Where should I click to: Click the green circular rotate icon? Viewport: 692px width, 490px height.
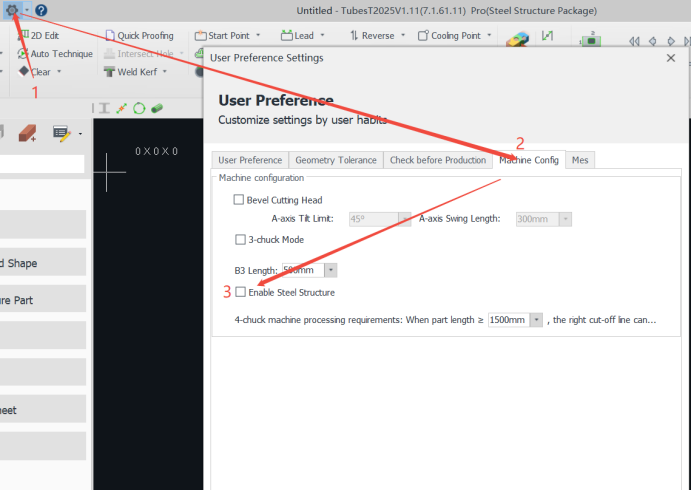coord(139,108)
